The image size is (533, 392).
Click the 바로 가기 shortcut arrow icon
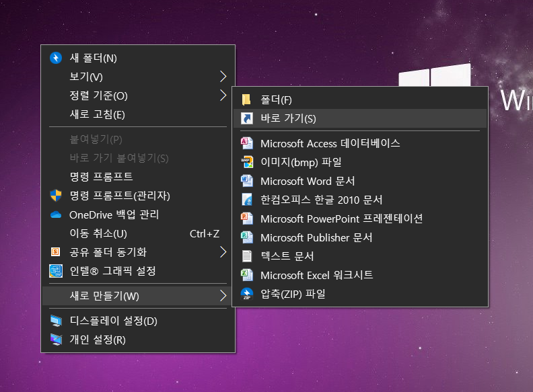[x=247, y=118]
